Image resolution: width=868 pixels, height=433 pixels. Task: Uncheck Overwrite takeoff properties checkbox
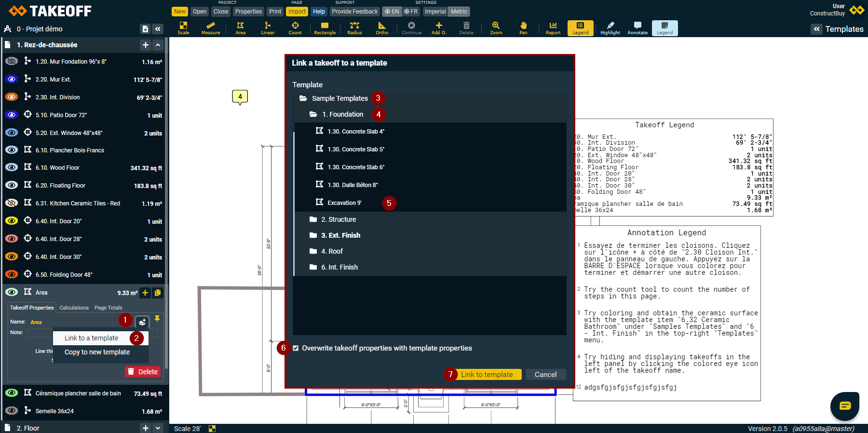296,348
